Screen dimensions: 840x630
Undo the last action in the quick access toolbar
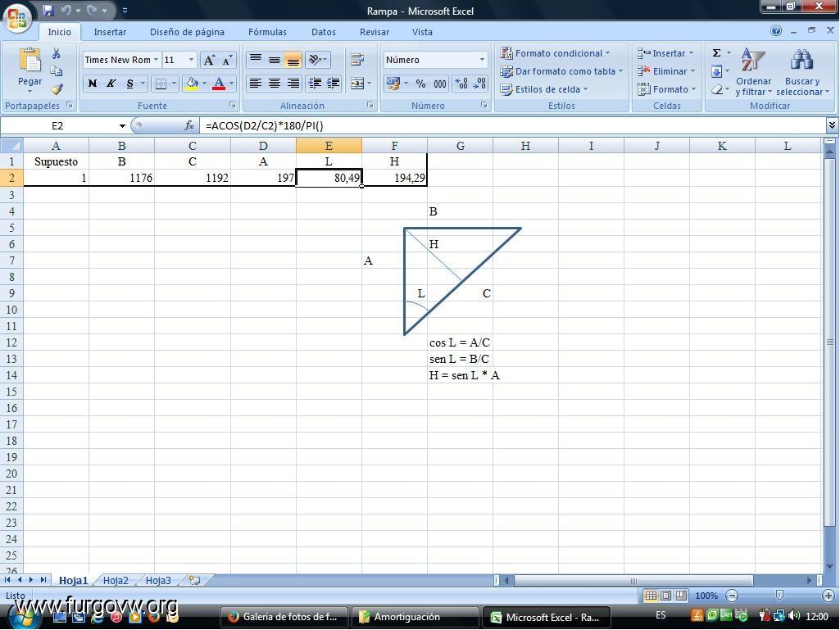click(x=66, y=10)
